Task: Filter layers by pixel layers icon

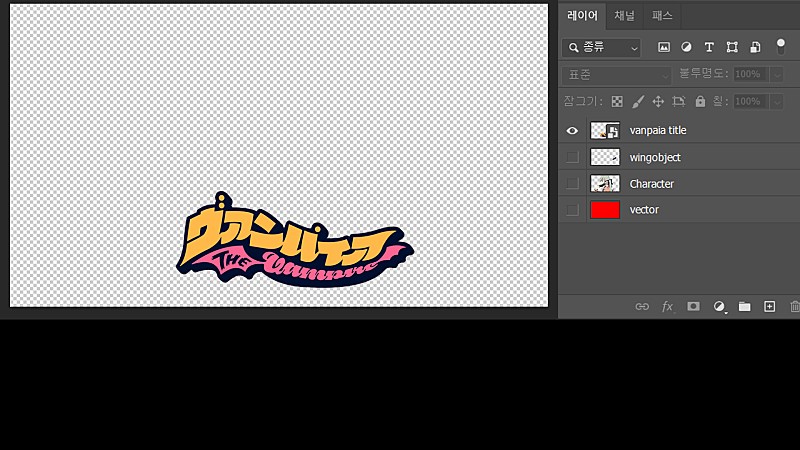Action: coord(664,47)
